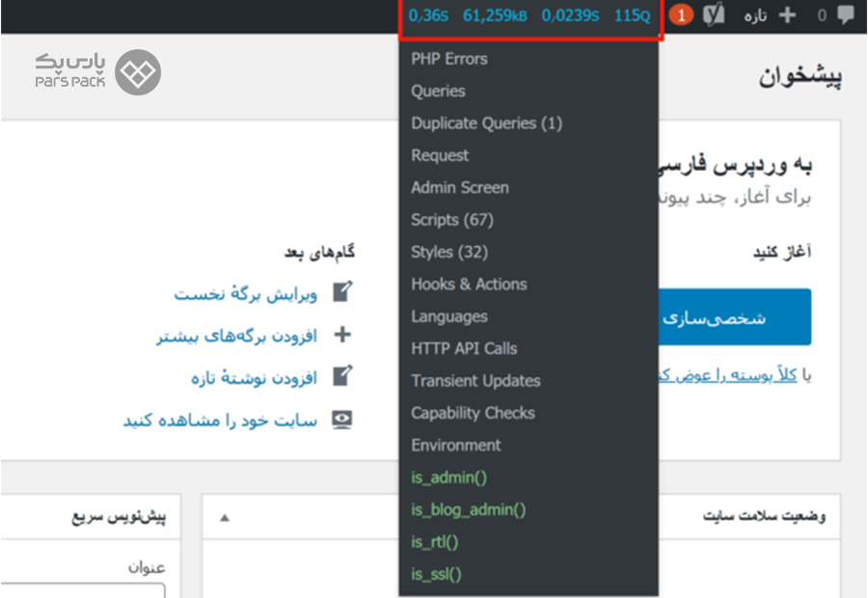
Task: Open the PHP Errors menu entry
Action: coord(448,59)
